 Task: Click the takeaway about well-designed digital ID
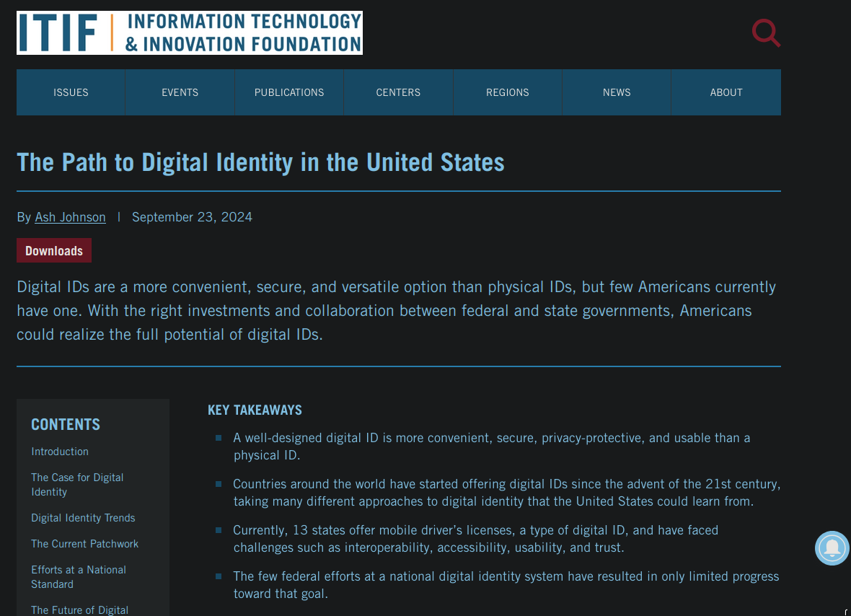(x=492, y=446)
